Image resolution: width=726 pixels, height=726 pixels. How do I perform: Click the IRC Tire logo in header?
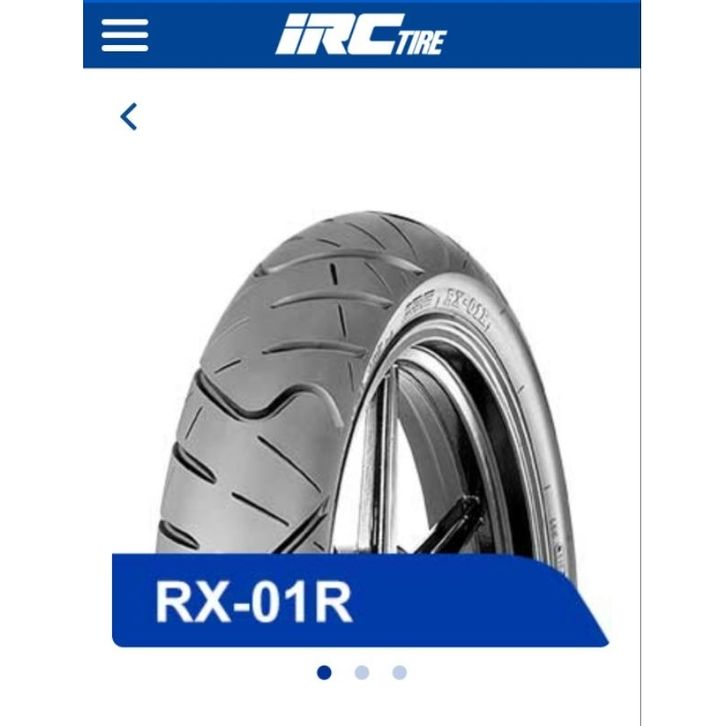(361, 35)
